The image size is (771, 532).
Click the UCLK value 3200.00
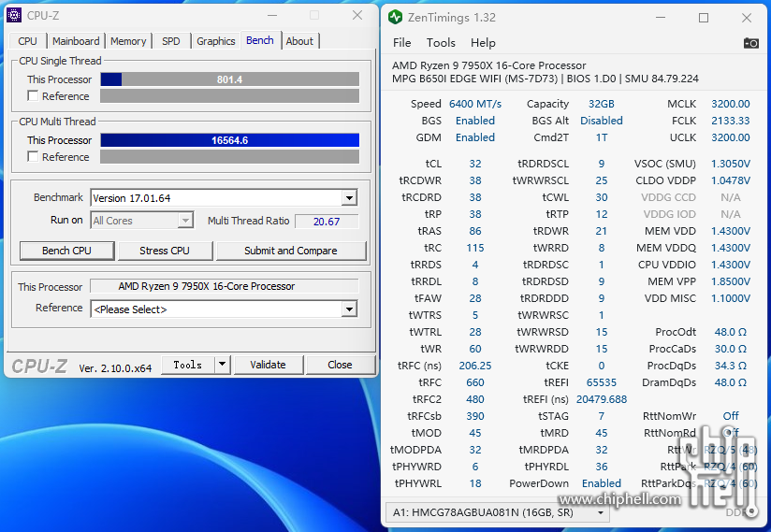[x=730, y=137]
